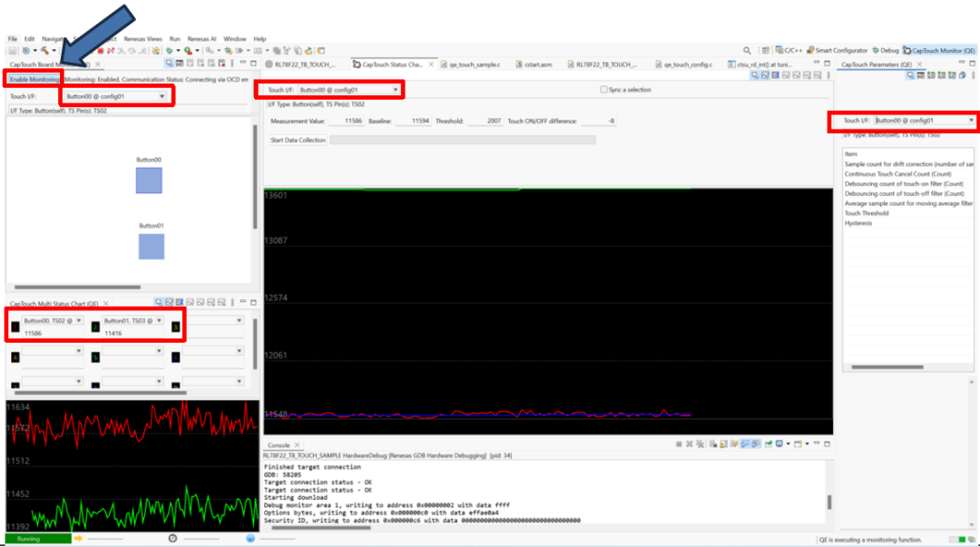Click the CapTouch Monitor (QE) perspective icon

(x=939, y=51)
